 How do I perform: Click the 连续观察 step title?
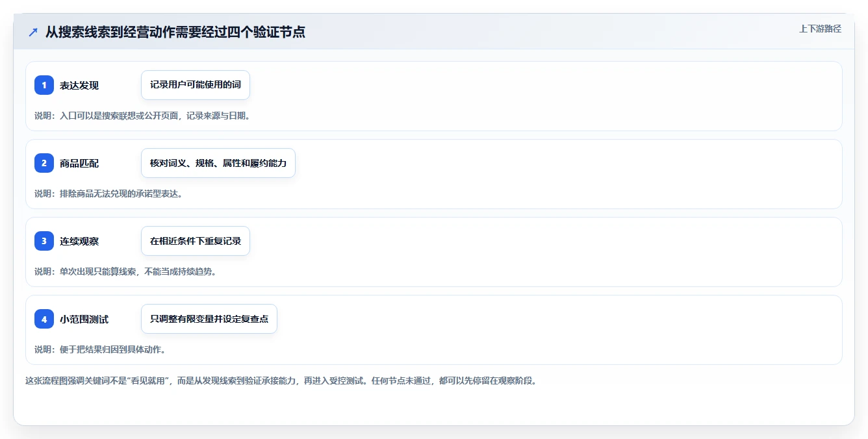click(79, 241)
